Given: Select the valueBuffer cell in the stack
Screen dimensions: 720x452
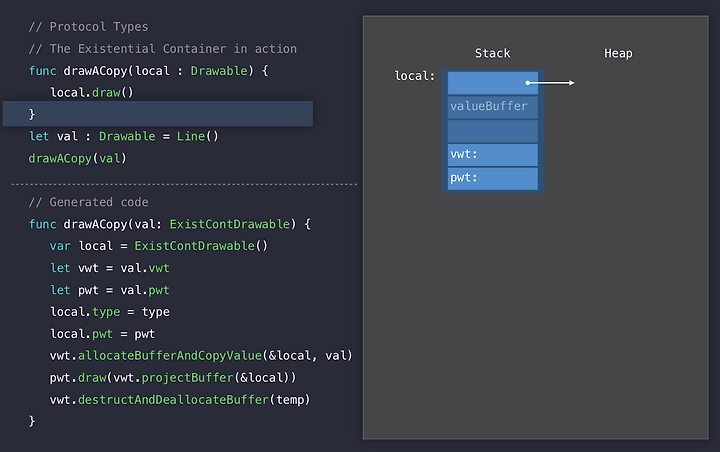Looking at the screenshot, I should pos(493,107).
